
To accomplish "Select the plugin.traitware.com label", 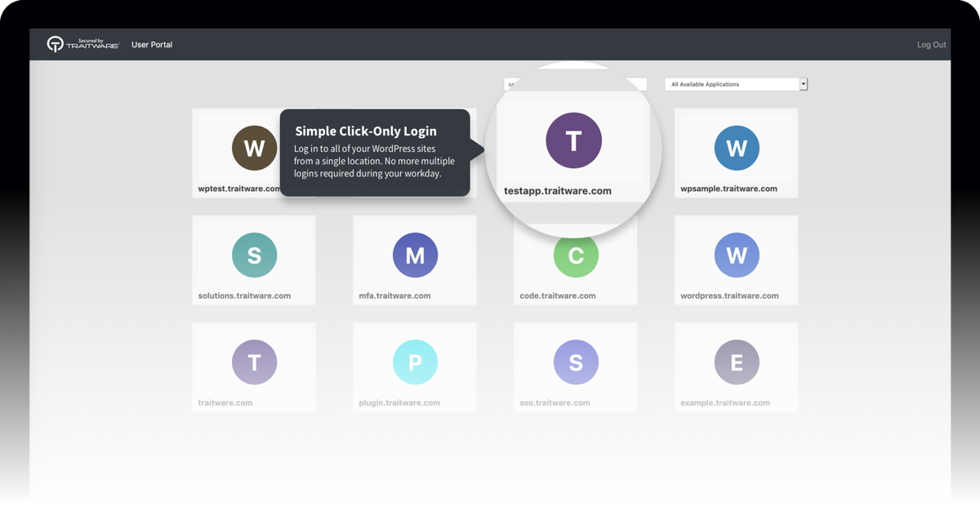I will [399, 402].
